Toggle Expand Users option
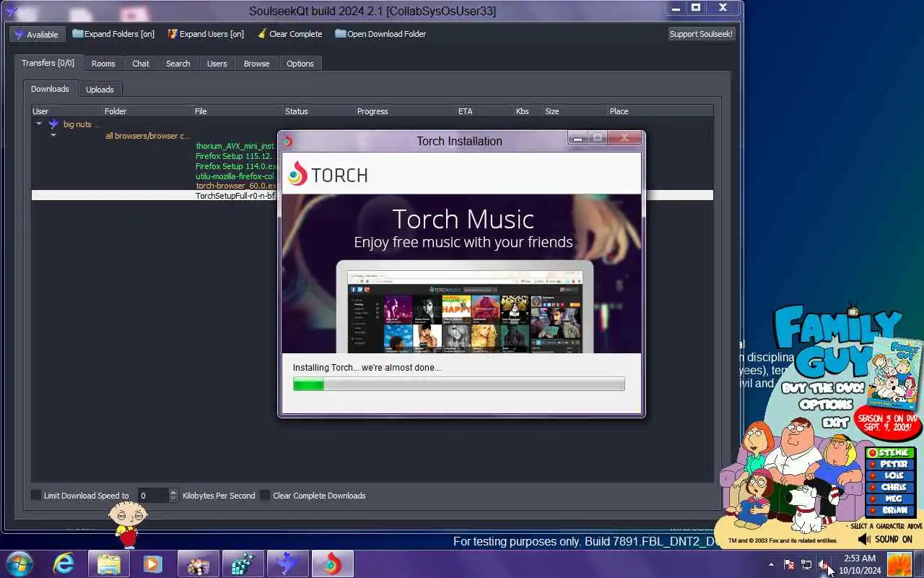This screenshot has width=924, height=578. (x=206, y=34)
